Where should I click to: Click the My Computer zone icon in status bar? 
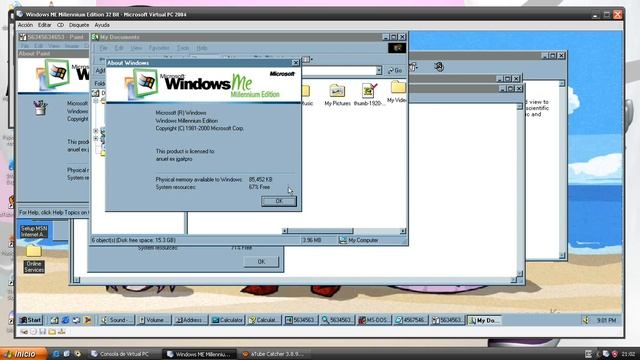[x=343, y=240]
